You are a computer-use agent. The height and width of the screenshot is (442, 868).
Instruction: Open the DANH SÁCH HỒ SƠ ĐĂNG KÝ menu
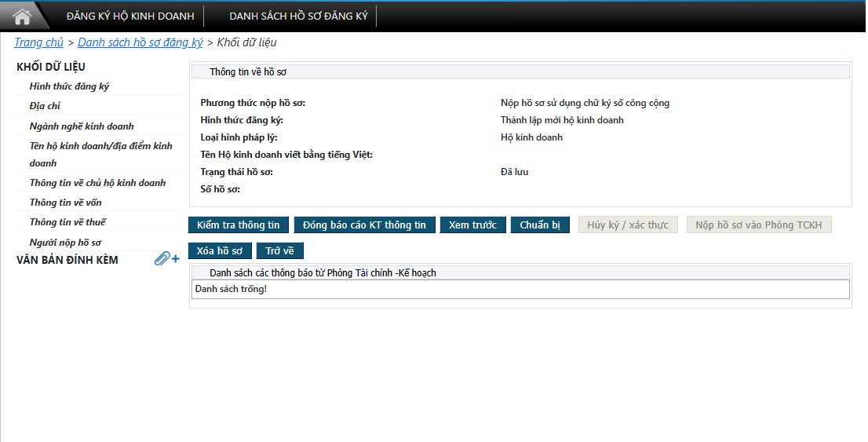(x=298, y=16)
